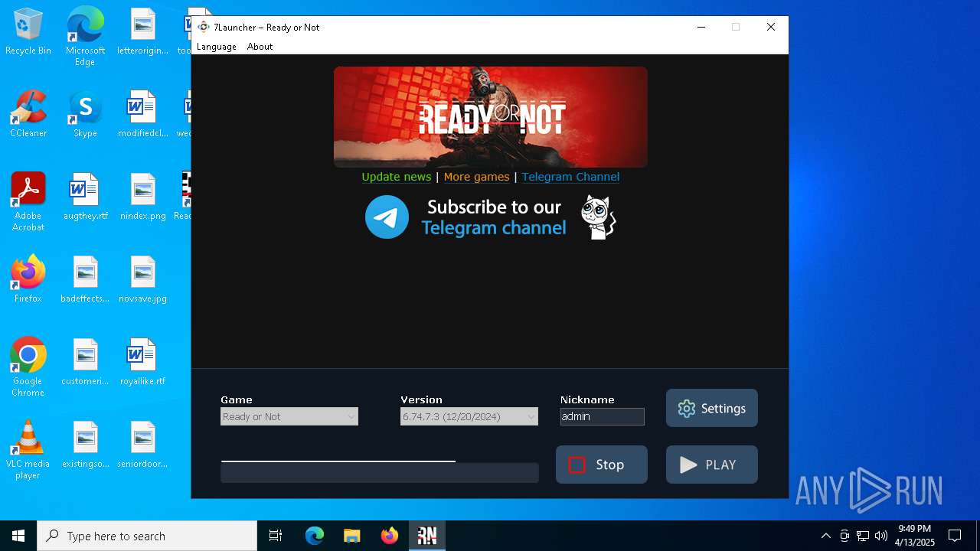The height and width of the screenshot is (551, 980).
Task: Stop the current download
Action: [x=602, y=465]
